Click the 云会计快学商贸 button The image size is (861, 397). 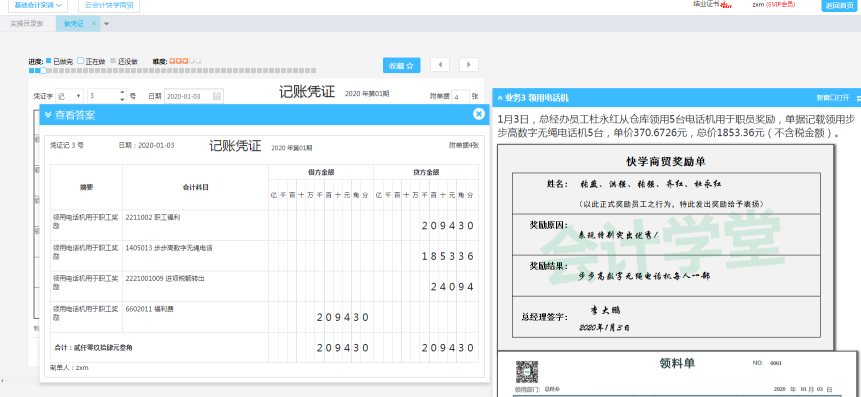109,5
